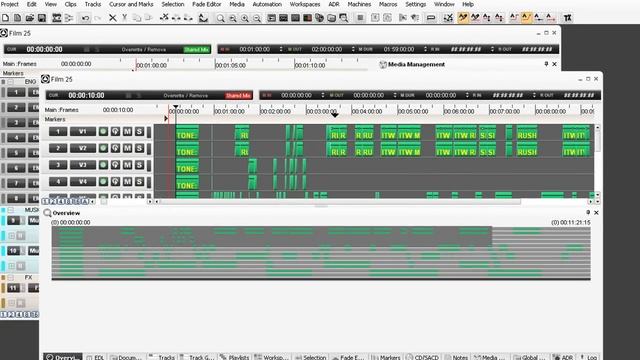
Task: Pin the Overview panel with pushpin icon
Action: (588, 213)
